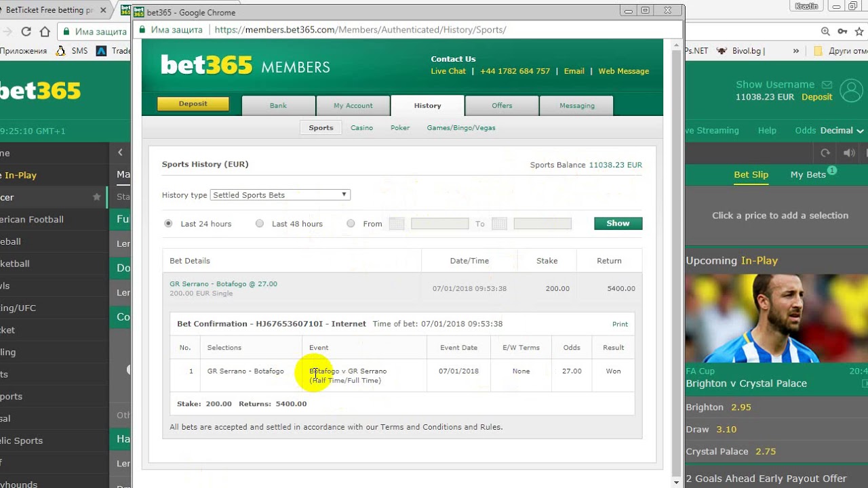Click the popup address bar URL
The width and height of the screenshot is (868, 488).
coord(360,30)
